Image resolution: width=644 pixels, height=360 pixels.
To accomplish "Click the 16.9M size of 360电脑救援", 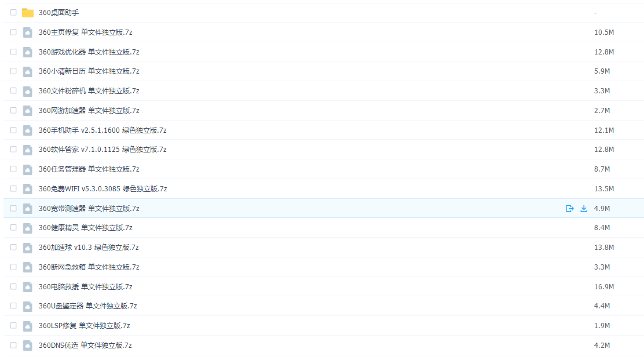I will pos(603,286).
